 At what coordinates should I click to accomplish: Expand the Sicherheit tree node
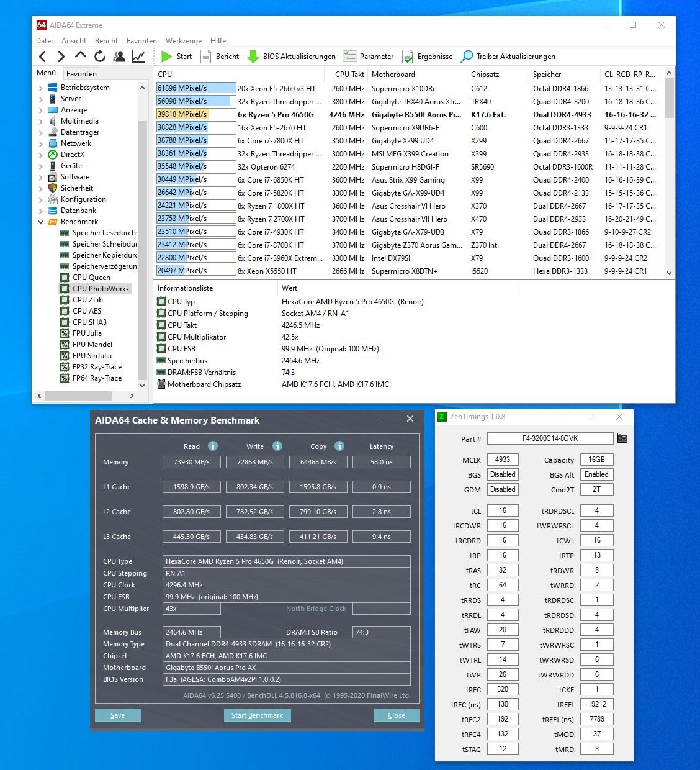pos(41,189)
